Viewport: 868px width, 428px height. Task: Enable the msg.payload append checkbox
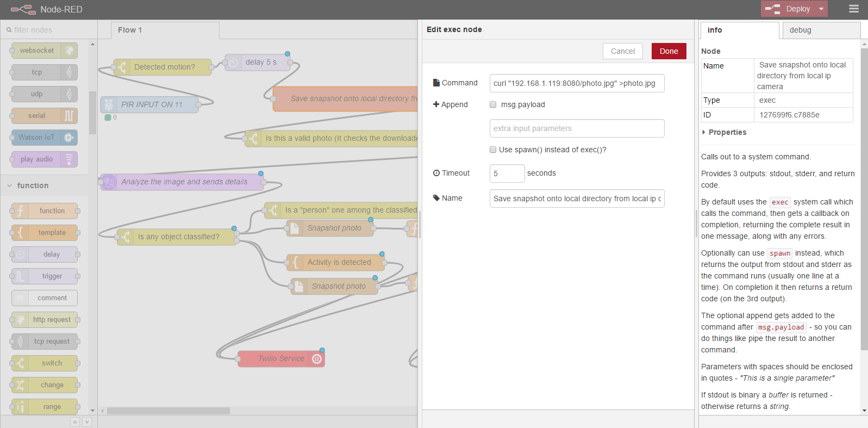click(493, 104)
